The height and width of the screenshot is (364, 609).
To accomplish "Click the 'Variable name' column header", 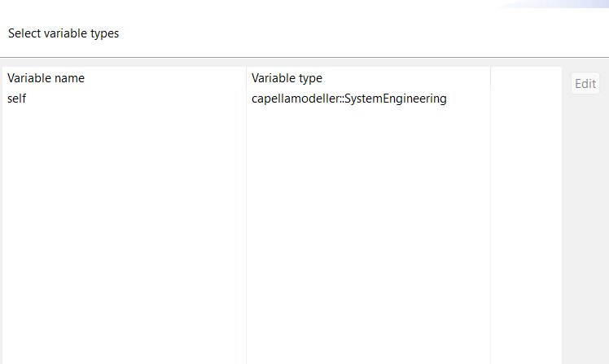I will point(46,78).
